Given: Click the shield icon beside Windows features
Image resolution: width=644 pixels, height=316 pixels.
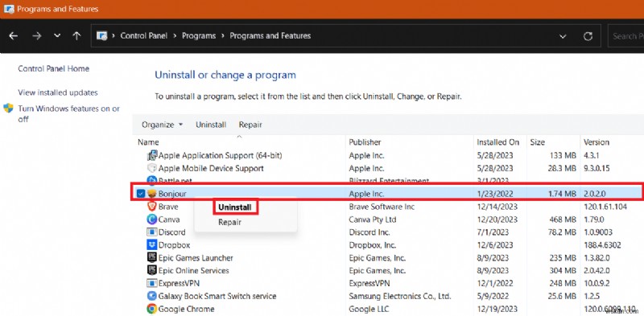Looking at the screenshot, I should coord(9,109).
